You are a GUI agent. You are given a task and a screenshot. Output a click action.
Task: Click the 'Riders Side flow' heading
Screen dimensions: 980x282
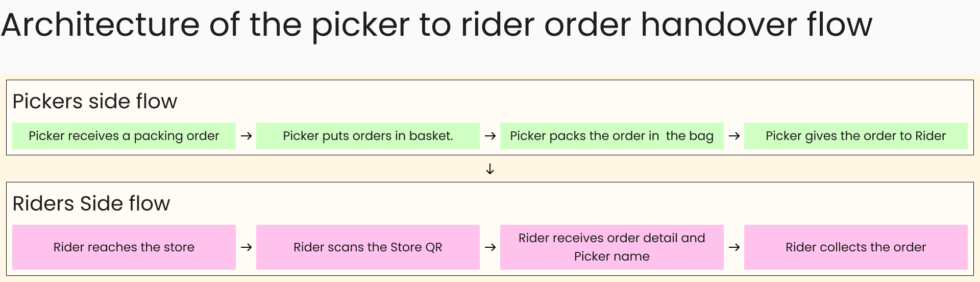click(x=91, y=203)
